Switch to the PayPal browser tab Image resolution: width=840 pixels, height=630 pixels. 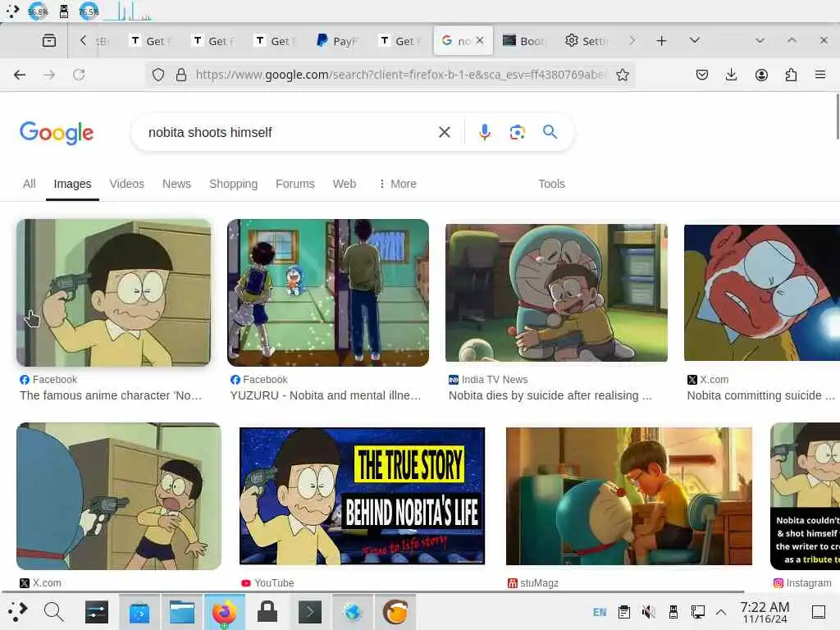point(337,41)
